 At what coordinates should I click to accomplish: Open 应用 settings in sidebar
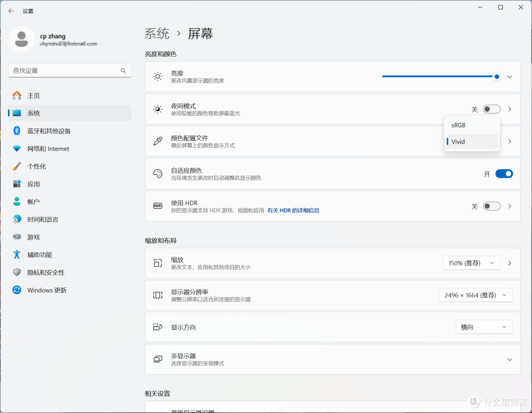click(69, 184)
